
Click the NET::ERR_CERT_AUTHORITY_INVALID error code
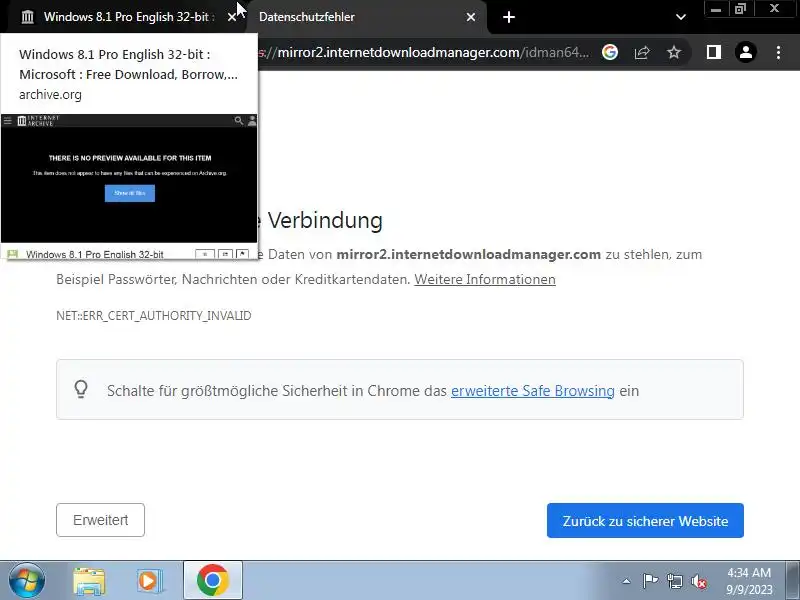154,316
